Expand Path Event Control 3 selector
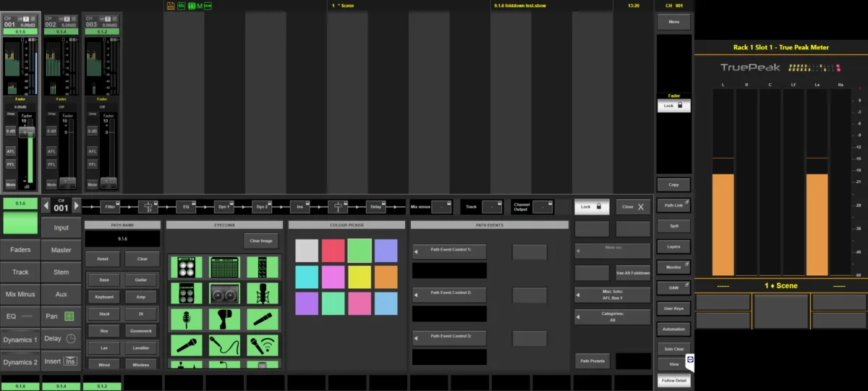The height and width of the screenshot is (391, 868). pyautogui.click(x=449, y=338)
